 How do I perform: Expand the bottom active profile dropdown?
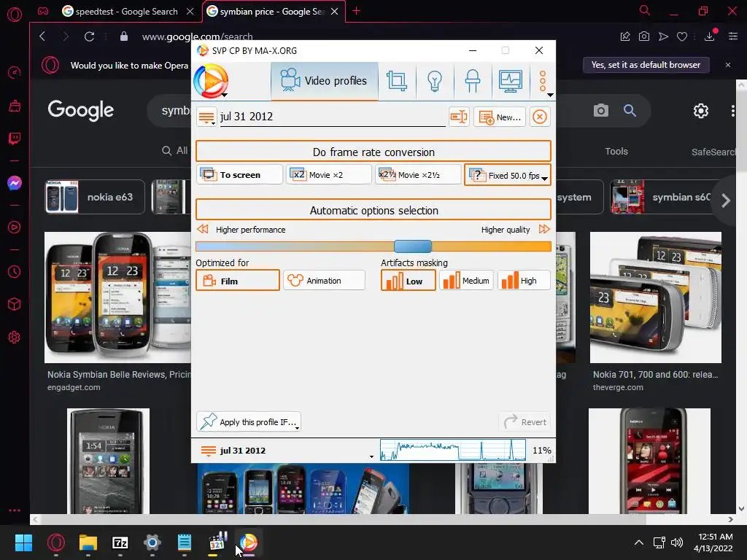371,456
